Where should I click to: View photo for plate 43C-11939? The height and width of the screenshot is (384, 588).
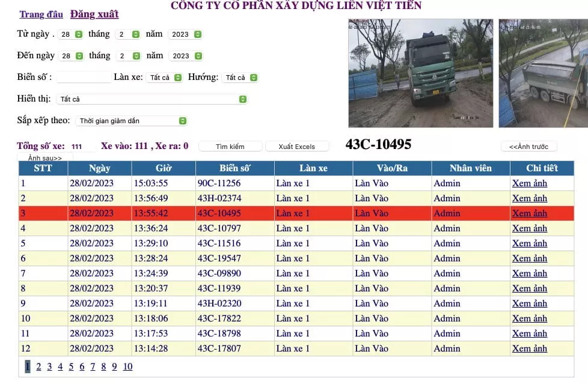click(x=530, y=288)
